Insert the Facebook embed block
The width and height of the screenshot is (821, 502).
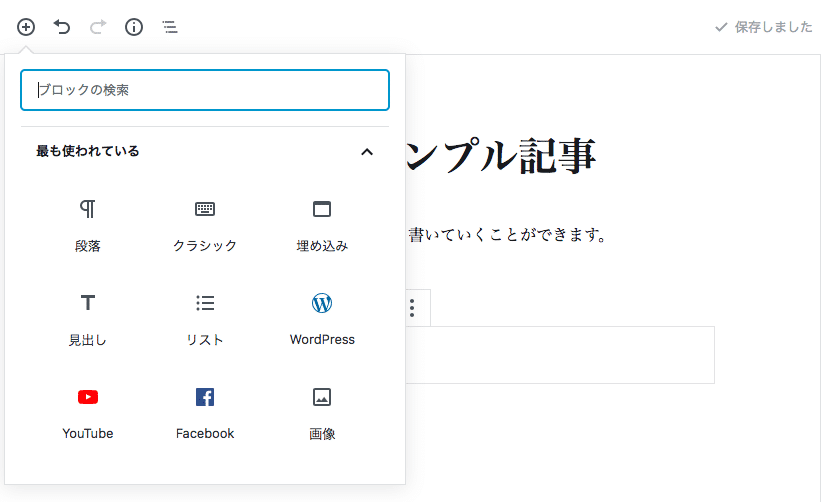(205, 414)
